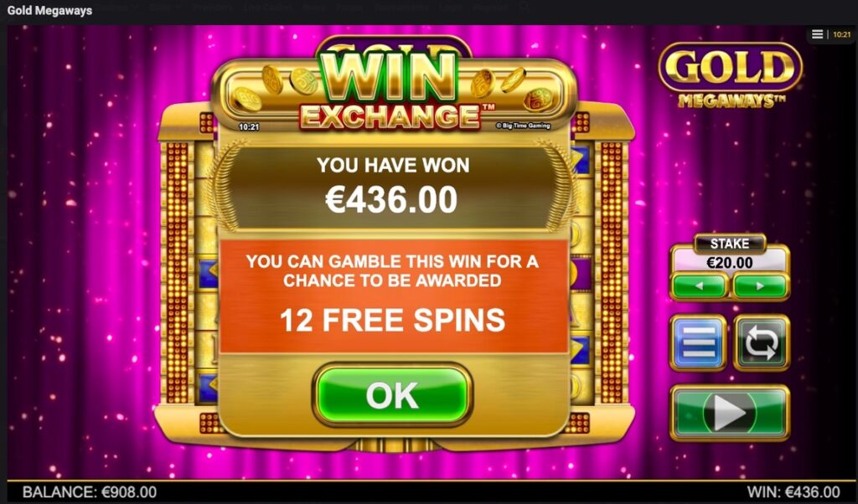
Task: Click the Big Time Gaming copyright text
Action: (523, 126)
